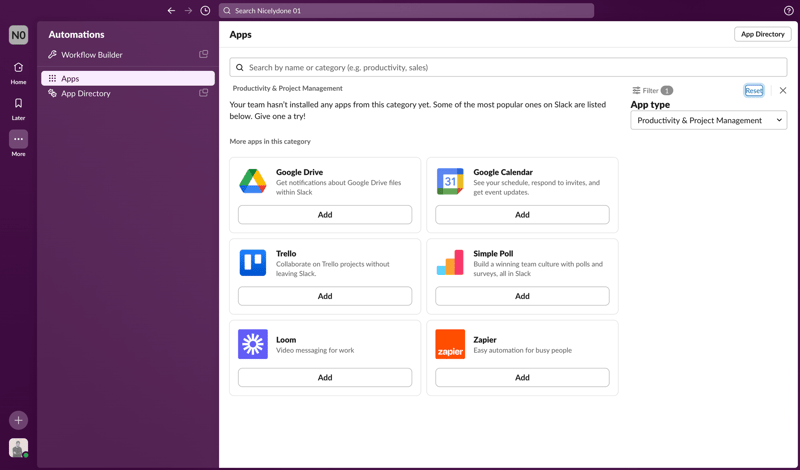Image resolution: width=800 pixels, height=470 pixels.
Task: Click the Automations heading
Action: point(77,34)
